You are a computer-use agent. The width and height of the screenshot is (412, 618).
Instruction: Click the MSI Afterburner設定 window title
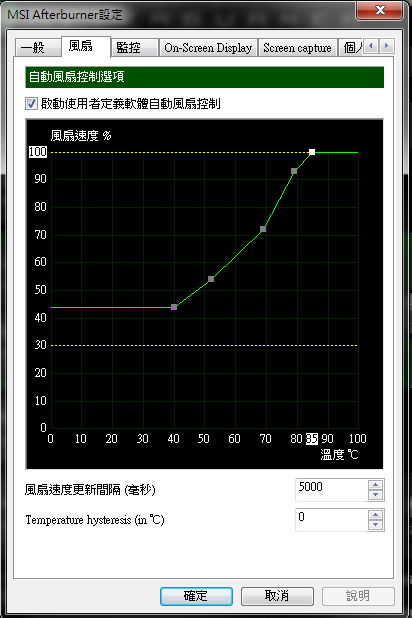click(x=65, y=15)
